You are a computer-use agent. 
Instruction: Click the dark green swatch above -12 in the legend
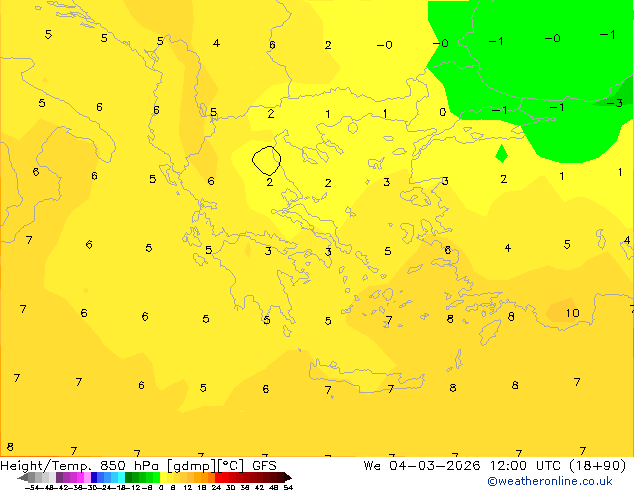coord(129,477)
